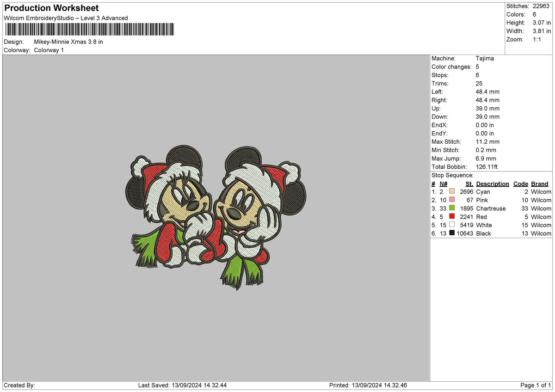The image size is (555, 392).
Task: Click the 'Last Saved: 13/09/2024 14.32.44' text
Action: (182, 385)
